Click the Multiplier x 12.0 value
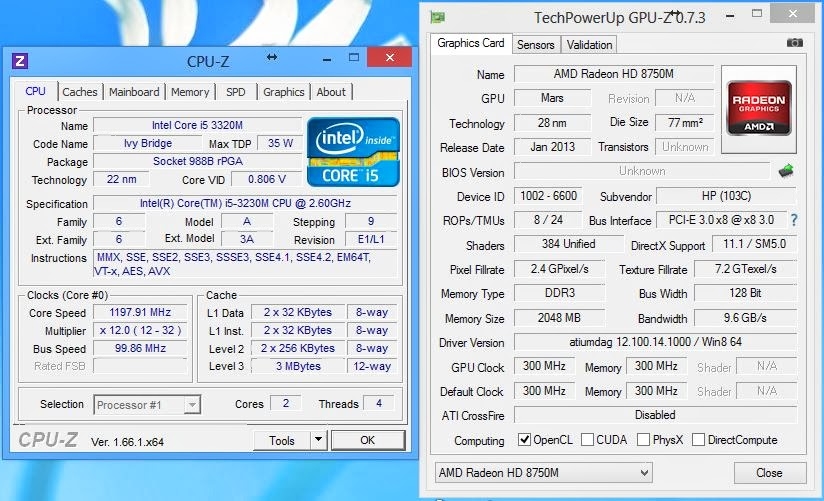Image resolution: width=824 pixels, height=501 pixels. pos(140,330)
